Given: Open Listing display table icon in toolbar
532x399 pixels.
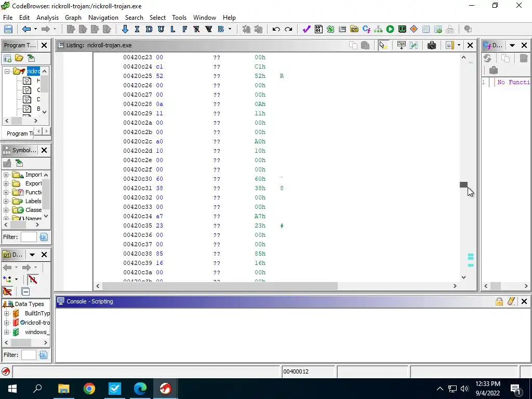Looking at the screenshot, I should pyautogui.click(x=426, y=29).
